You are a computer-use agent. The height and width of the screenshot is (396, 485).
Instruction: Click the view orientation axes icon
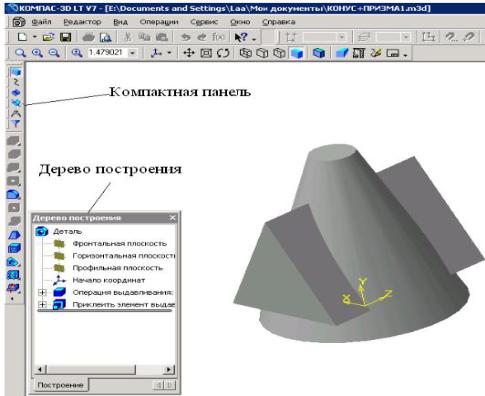point(156,53)
